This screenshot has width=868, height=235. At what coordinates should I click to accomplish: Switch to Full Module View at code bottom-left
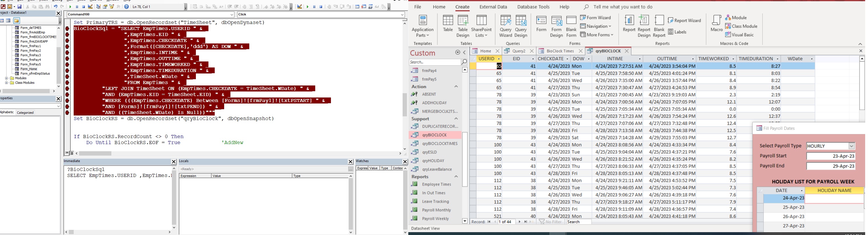pyautogui.click(x=72, y=154)
